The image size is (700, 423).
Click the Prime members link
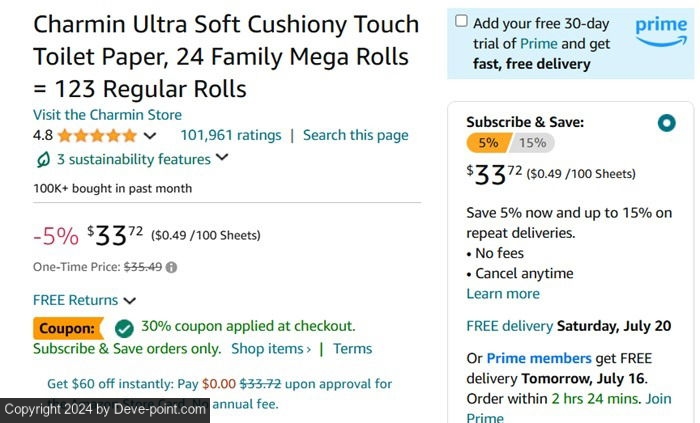click(539, 358)
